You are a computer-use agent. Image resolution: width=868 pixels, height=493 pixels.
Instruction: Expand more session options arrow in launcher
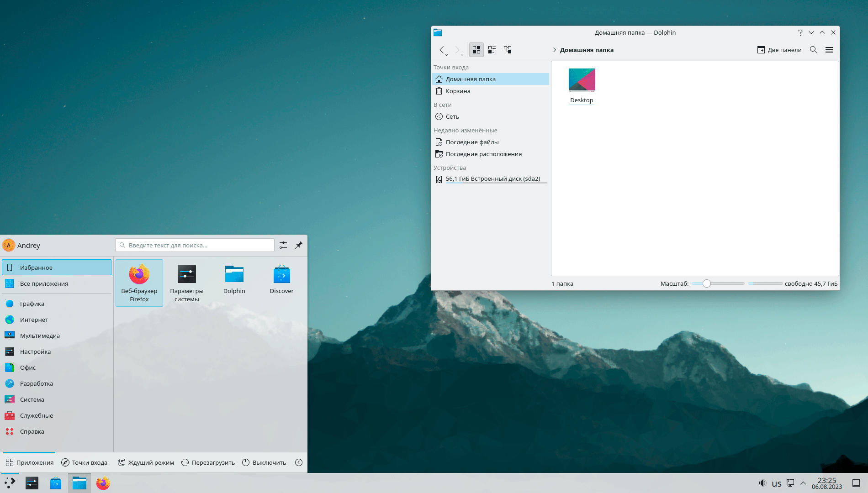(x=299, y=462)
